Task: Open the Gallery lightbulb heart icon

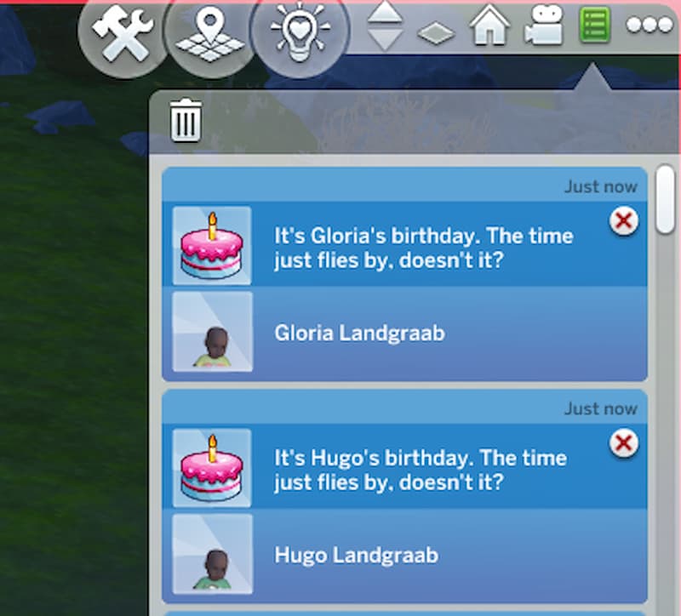Action: coord(300,32)
